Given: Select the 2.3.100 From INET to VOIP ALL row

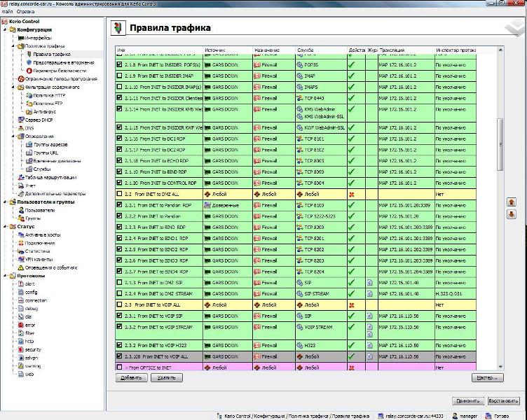Looking at the screenshot, I should tap(296, 356).
